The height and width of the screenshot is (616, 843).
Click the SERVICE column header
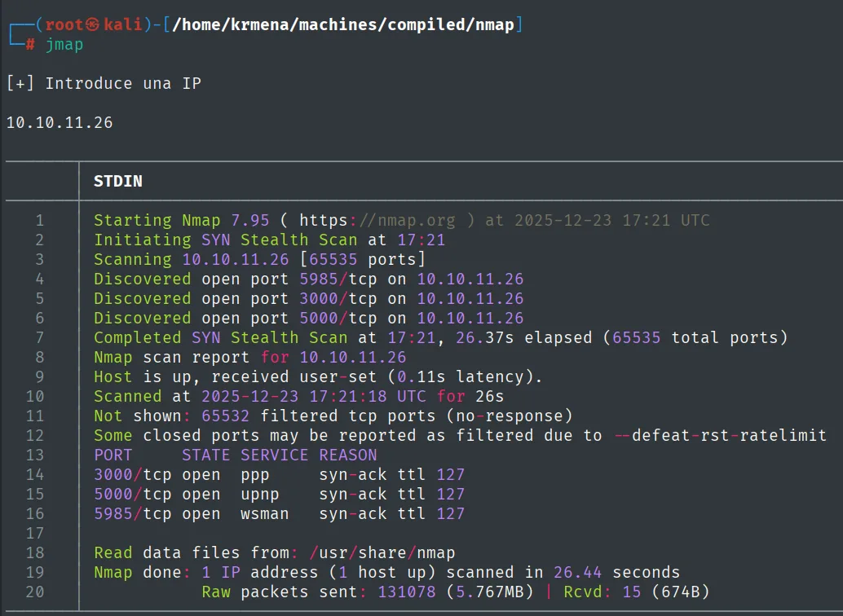pos(274,455)
